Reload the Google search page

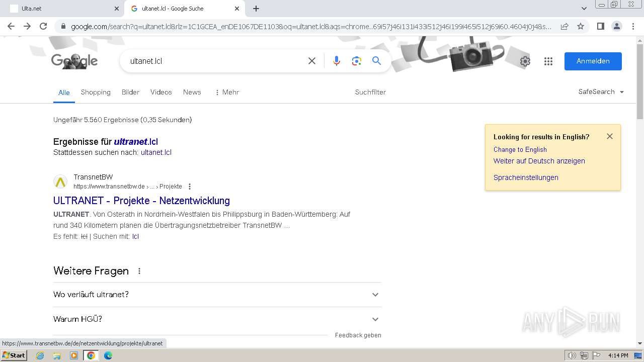[x=43, y=26]
